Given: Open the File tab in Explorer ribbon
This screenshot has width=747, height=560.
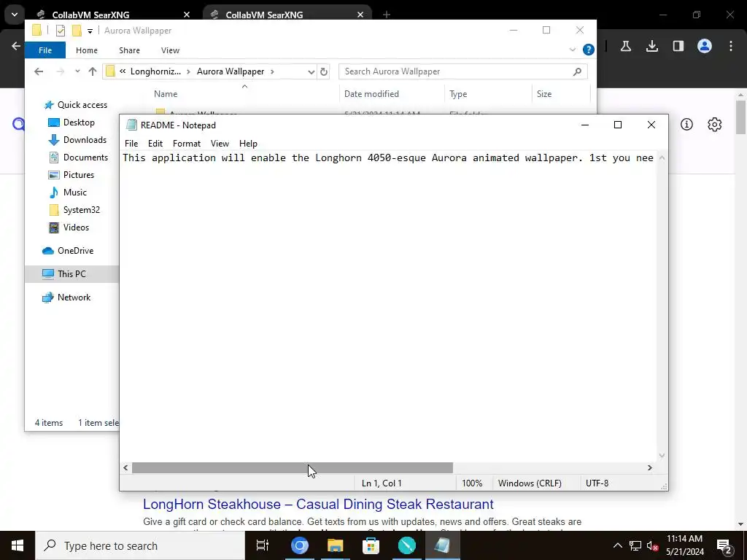Looking at the screenshot, I should click(x=45, y=50).
